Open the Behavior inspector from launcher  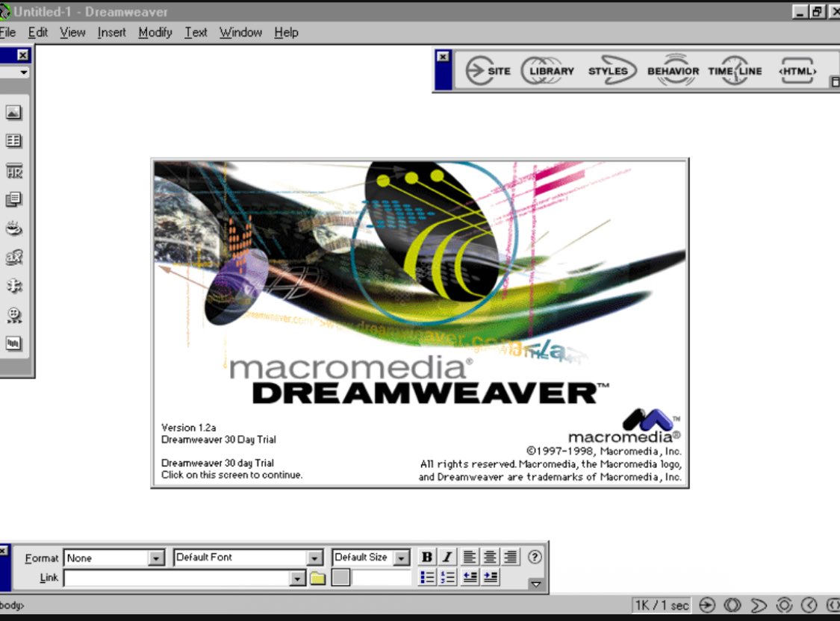click(673, 71)
